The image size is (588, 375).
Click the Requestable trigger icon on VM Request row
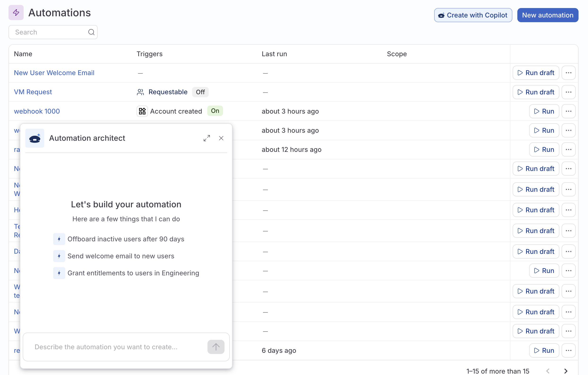[x=140, y=92]
